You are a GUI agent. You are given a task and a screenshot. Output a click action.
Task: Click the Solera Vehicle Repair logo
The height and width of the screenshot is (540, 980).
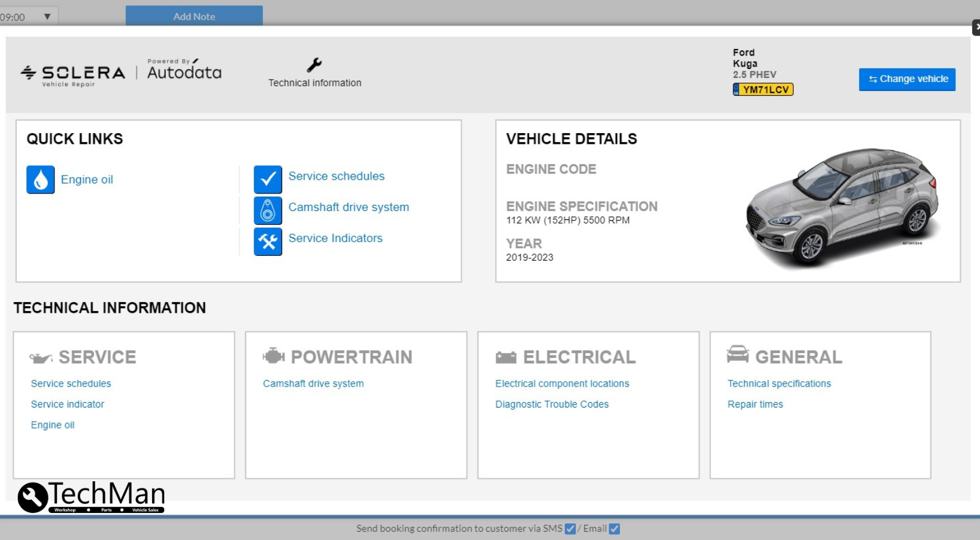[x=72, y=75]
